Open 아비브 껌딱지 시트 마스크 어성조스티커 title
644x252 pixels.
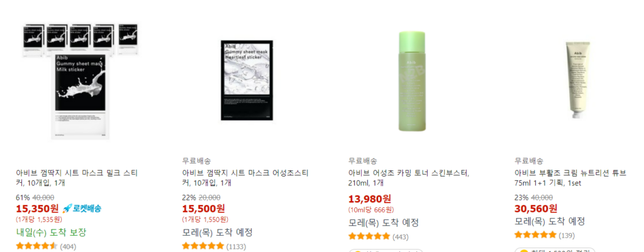click(x=245, y=178)
